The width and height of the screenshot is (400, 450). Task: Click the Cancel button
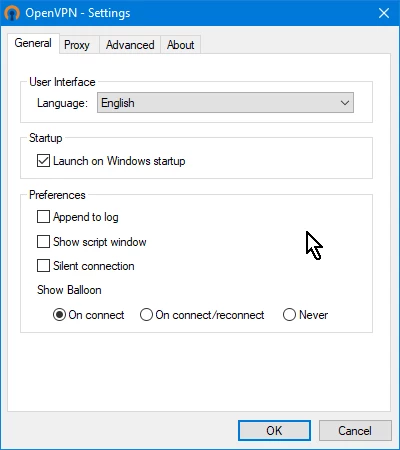click(x=355, y=431)
